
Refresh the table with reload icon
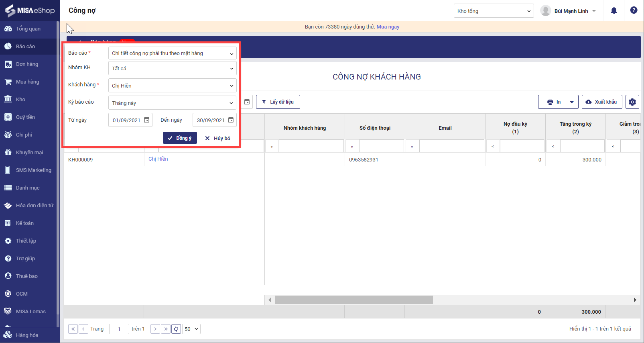tap(176, 329)
